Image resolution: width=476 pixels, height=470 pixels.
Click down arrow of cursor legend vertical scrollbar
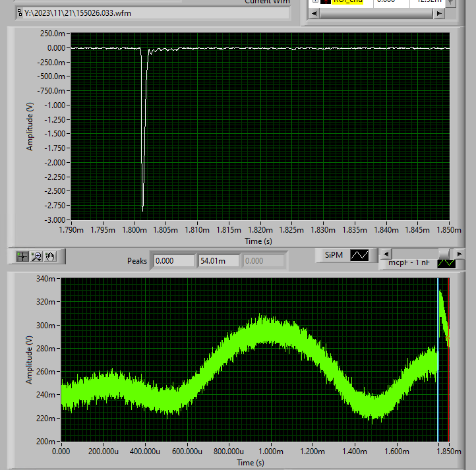[x=450, y=3]
